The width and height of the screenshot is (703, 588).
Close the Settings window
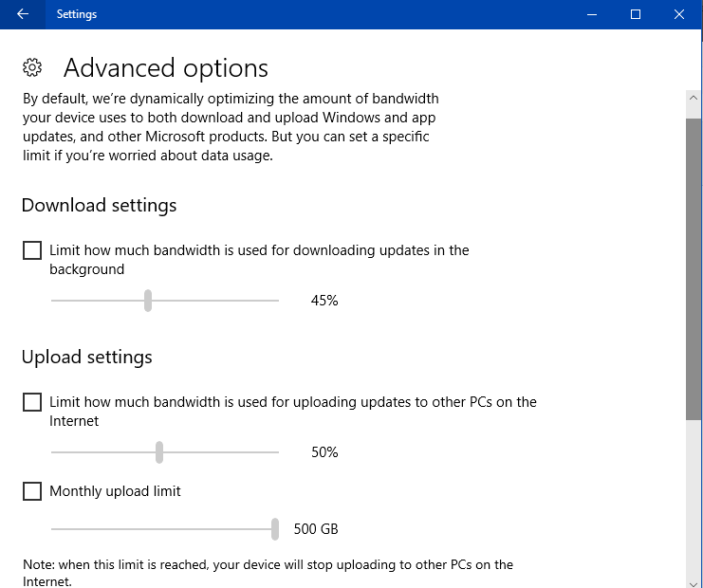click(x=679, y=14)
